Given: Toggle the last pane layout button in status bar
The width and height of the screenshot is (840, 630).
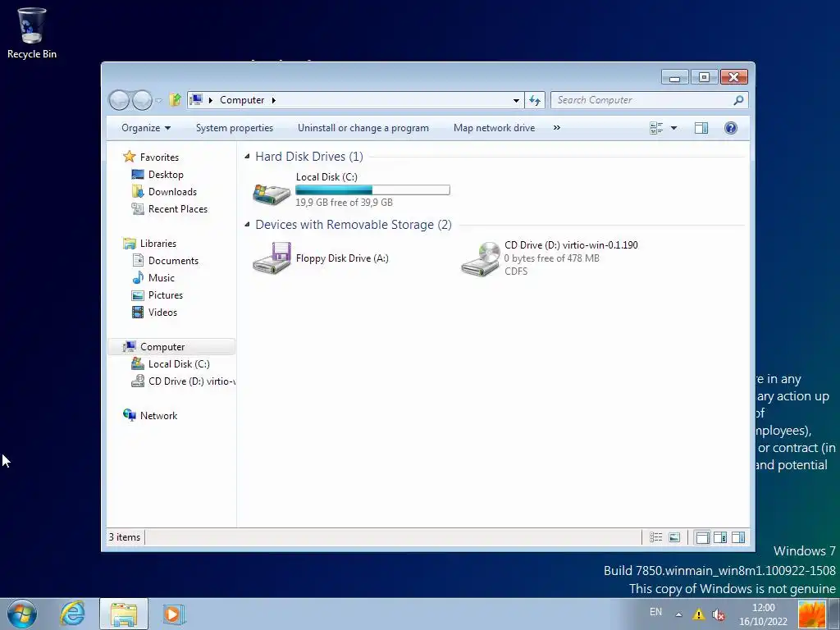Looking at the screenshot, I should pyautogui.click(x=738, y=536).
